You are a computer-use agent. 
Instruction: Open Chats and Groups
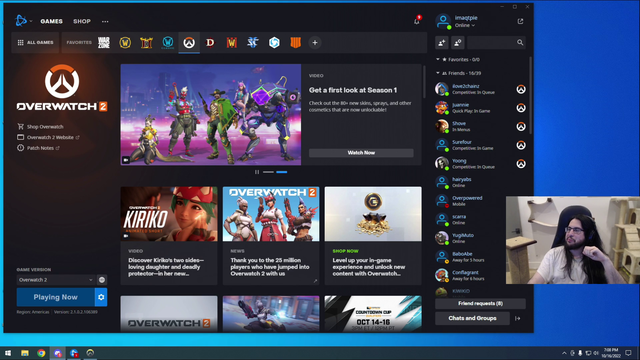pos(472,318)
